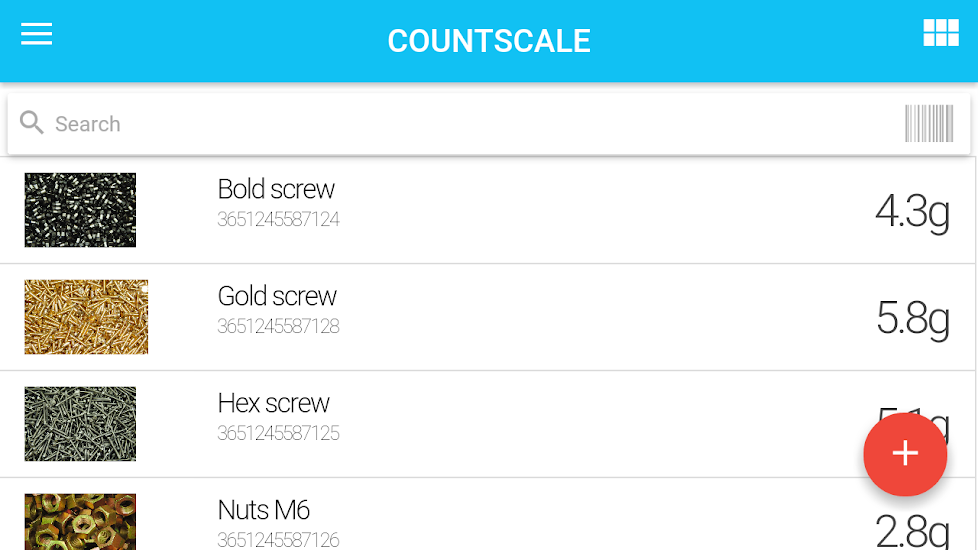Open the Nuts M6 thumbnail image

(80, 521)
